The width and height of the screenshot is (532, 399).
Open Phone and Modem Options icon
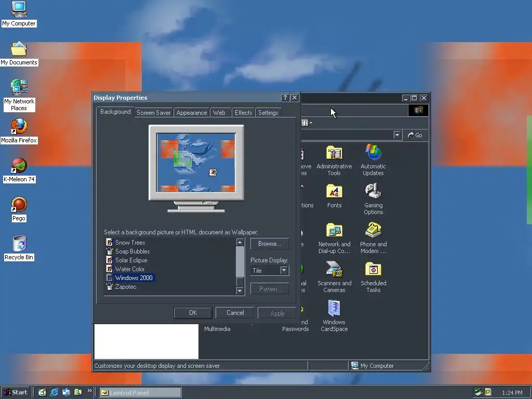(373, 238)
